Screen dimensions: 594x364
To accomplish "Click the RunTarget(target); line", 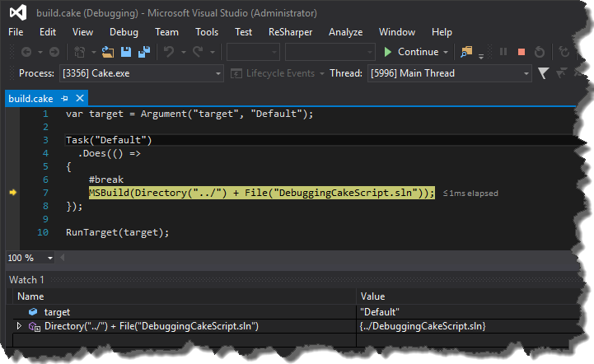I will (x=118, y=232).
